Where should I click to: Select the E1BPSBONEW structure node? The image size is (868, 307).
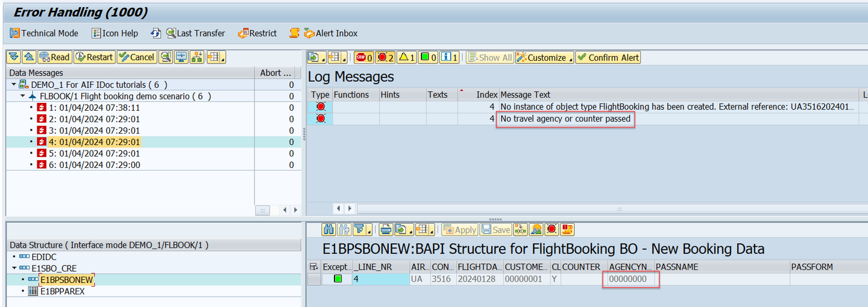click(x=66, y=279)
